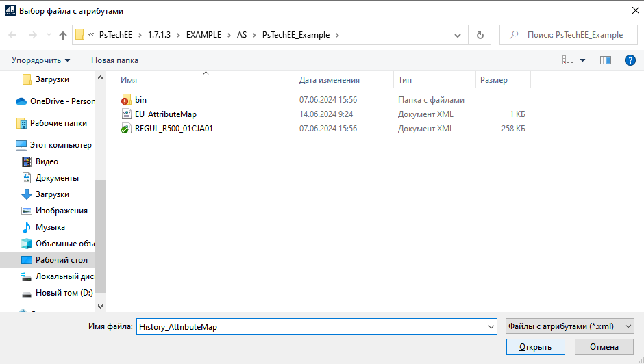Open the view options dropdown arrow
The image size is (644, 364).
tap(583, 60)
